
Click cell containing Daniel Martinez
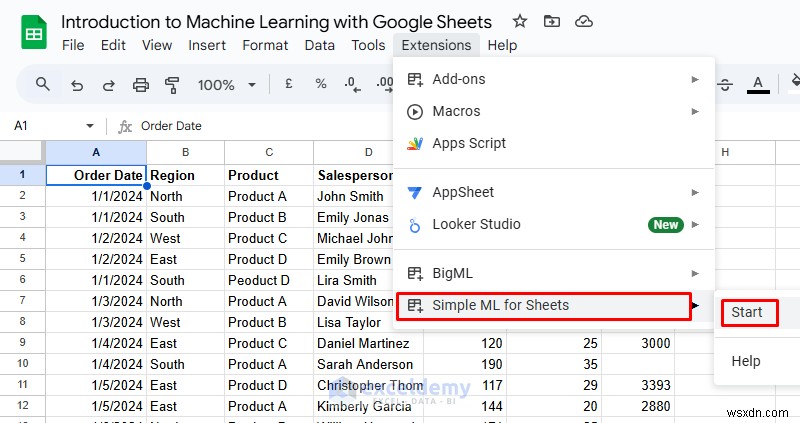[368, 343]
